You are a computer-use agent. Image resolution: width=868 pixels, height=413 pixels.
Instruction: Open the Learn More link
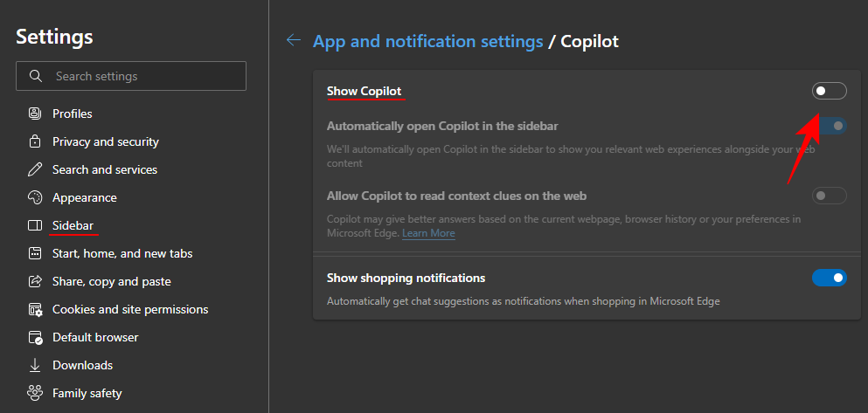pos(428,233)
